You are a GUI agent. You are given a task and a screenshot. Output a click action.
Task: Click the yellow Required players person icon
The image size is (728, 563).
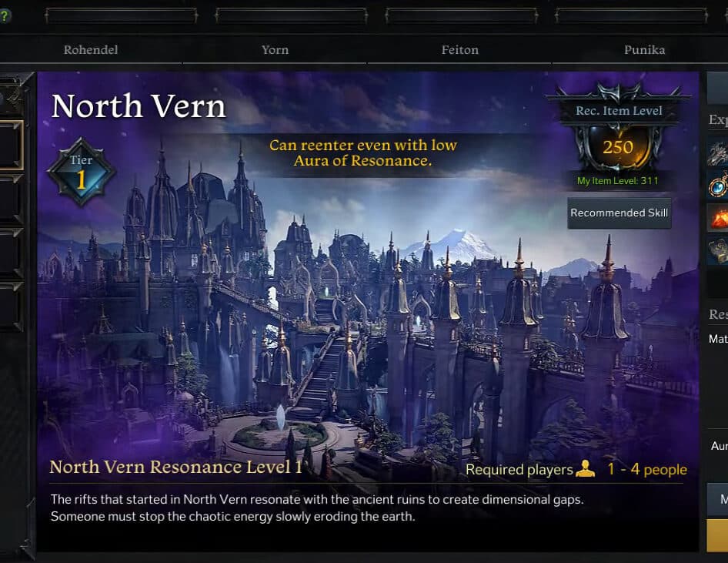[585, 469]
